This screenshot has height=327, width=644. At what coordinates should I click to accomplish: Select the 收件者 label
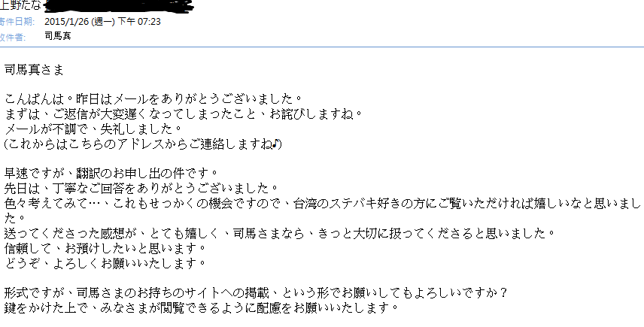(x=13, y=37)
